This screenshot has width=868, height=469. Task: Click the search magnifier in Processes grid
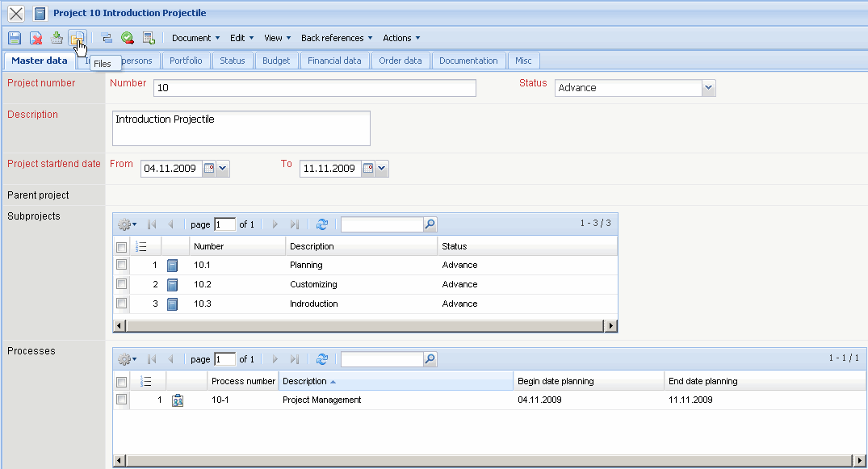(x=430, y=359)
